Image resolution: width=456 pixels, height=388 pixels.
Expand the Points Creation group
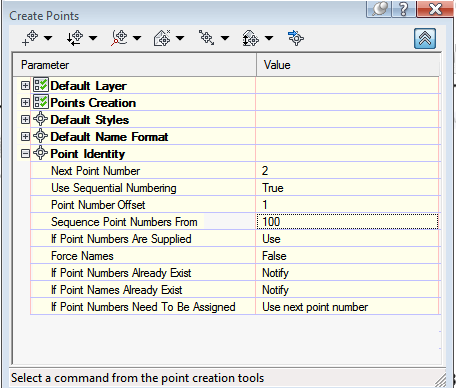(x=25, y=103)
